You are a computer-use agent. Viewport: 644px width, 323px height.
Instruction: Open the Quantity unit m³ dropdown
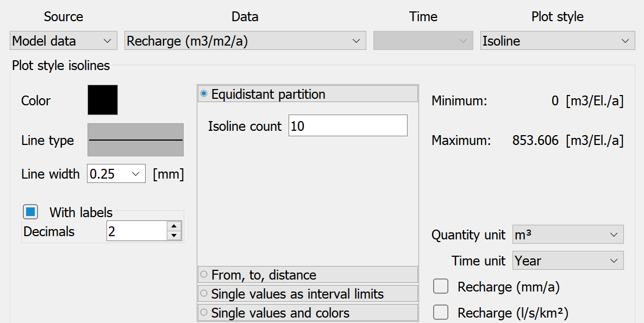(568, 235)
